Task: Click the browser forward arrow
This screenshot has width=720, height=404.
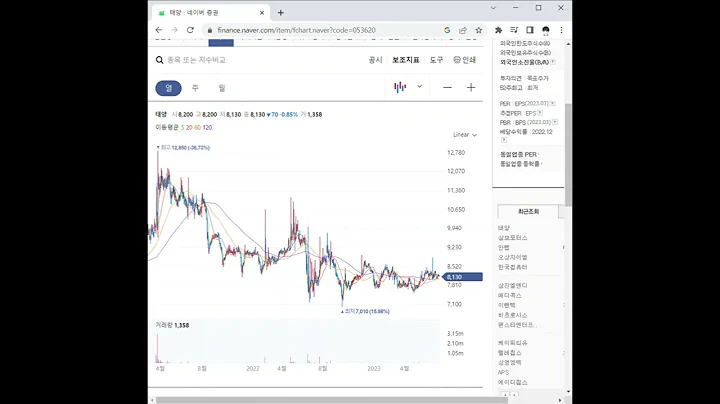Action: pos(174,30)
